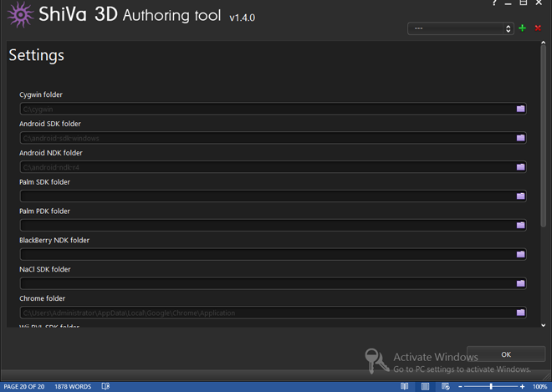Viewport: 552px width, 392px height.
Task: Browse for the Chrome folder
Action: point(520,313)
